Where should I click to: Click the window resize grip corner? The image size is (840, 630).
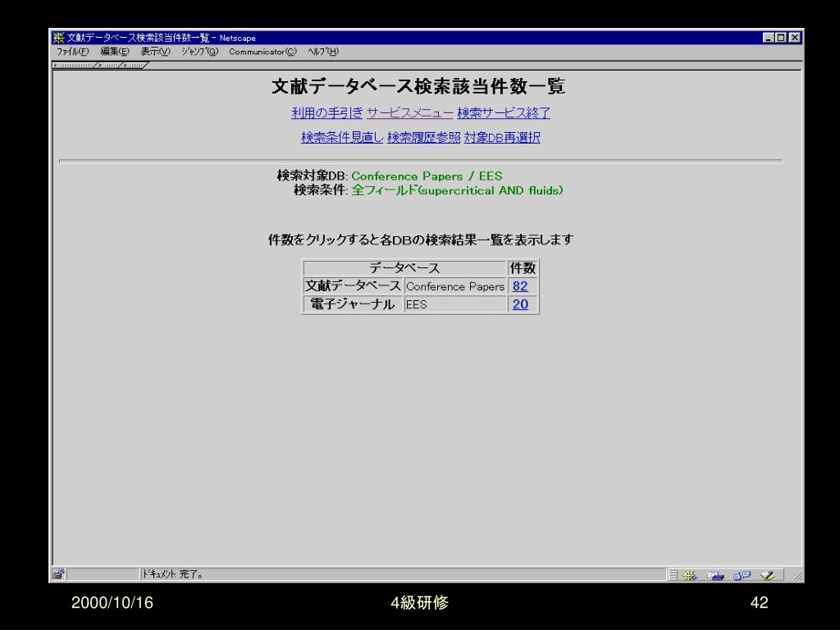coord(797,576)
